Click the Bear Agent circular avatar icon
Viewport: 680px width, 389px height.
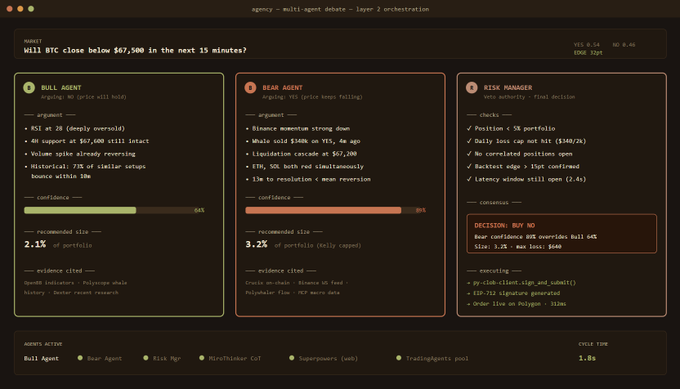click(x=250, y=88)
